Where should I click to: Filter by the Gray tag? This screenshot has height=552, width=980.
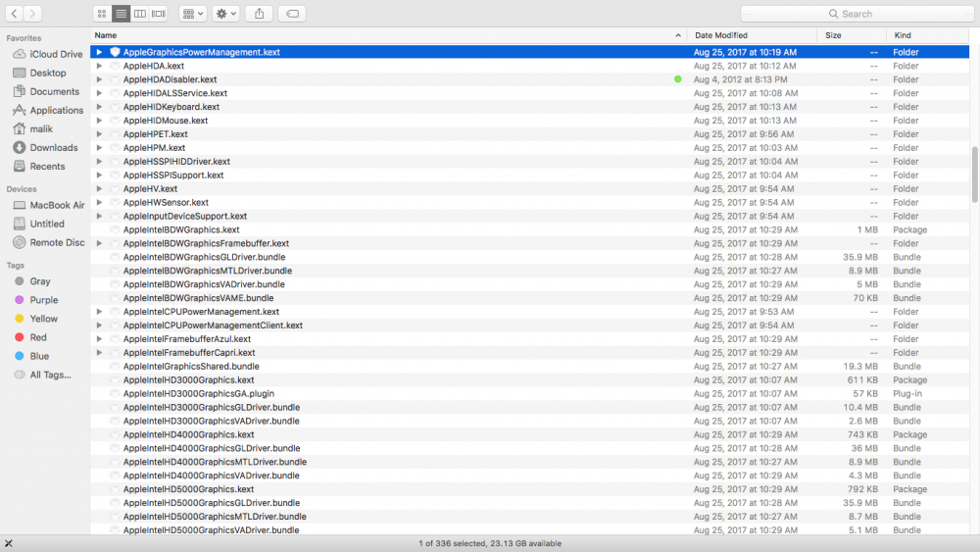[x=32, y=282]
